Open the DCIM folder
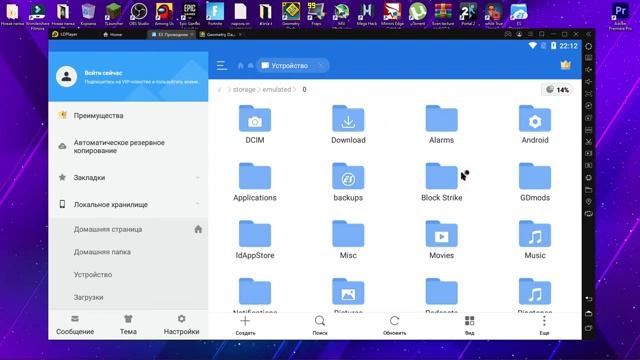The height and width of the screenshot is (360, 640). [x=255, y=124]
